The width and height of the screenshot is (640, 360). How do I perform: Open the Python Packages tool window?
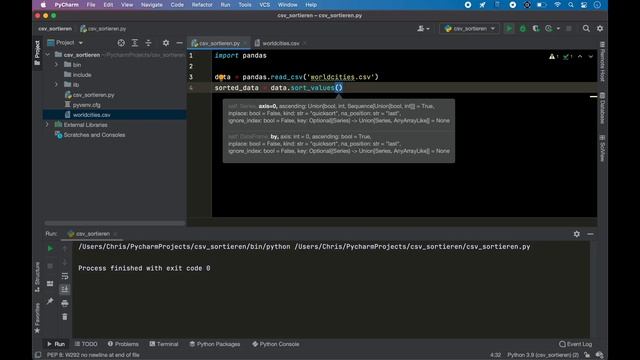215,344
